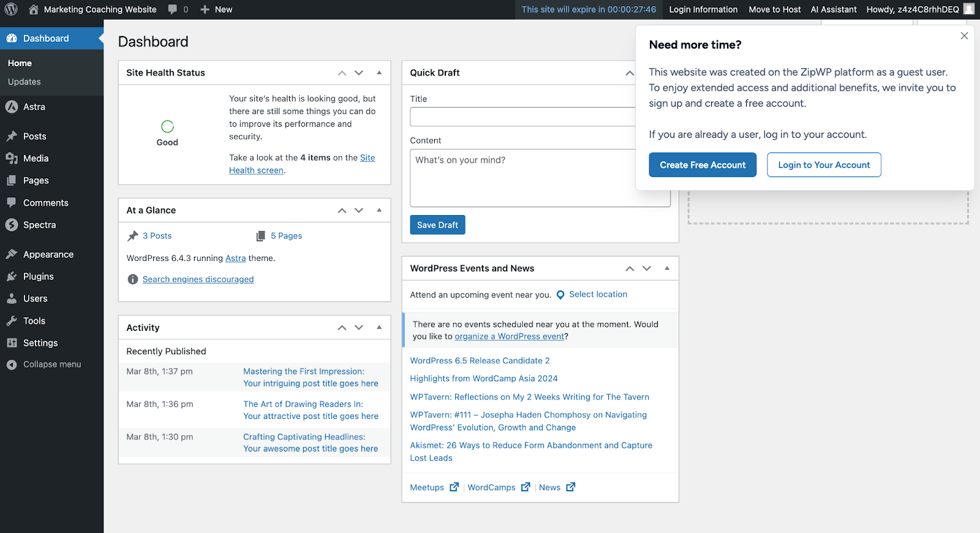Screen dimensions: 980x533
Task: Click the info icon beside Search engines discouraged
Action: [132, 279]
